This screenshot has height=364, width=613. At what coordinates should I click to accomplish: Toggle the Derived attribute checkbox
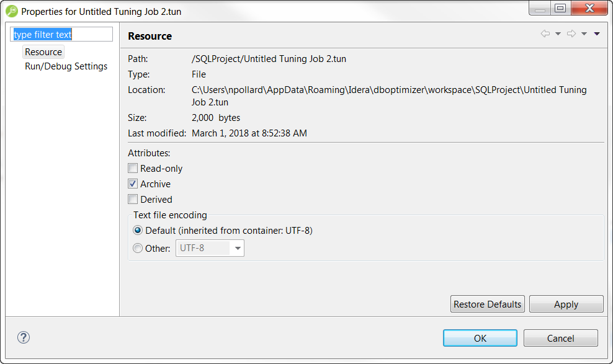[x=133, y=200]
